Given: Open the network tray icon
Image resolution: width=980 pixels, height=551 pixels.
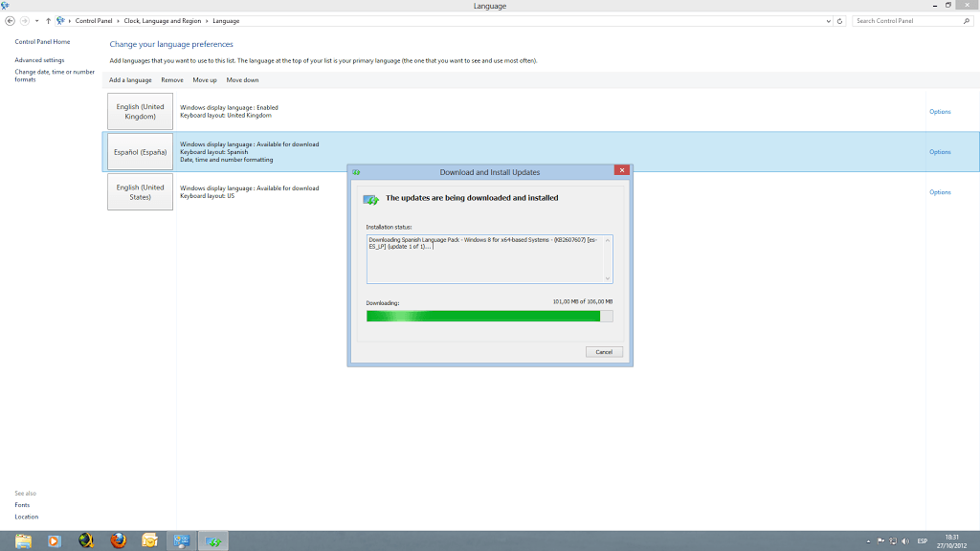Looking at the screenshot, I should point(893,541).
